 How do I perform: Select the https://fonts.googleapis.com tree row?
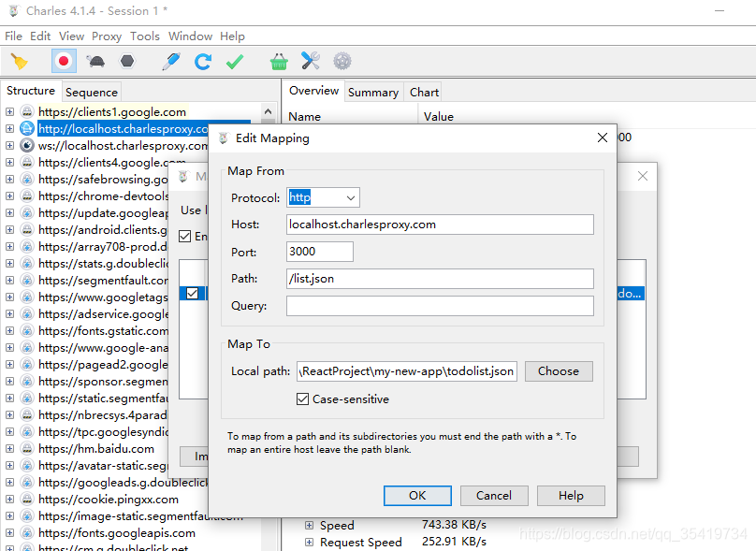[117, 533]
